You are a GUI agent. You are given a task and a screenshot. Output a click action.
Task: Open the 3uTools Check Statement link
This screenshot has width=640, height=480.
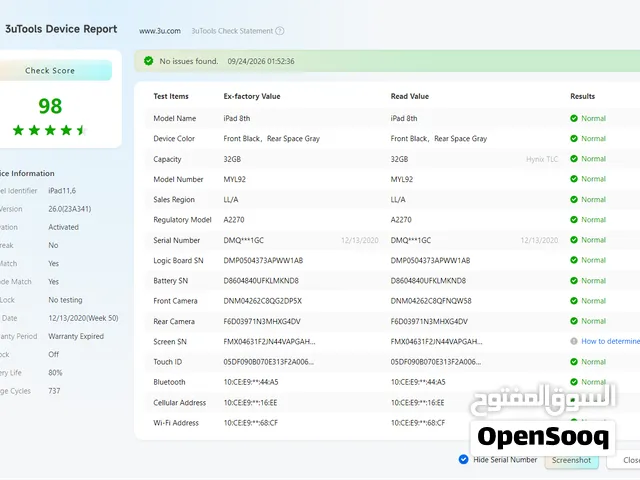pos(232,31)
